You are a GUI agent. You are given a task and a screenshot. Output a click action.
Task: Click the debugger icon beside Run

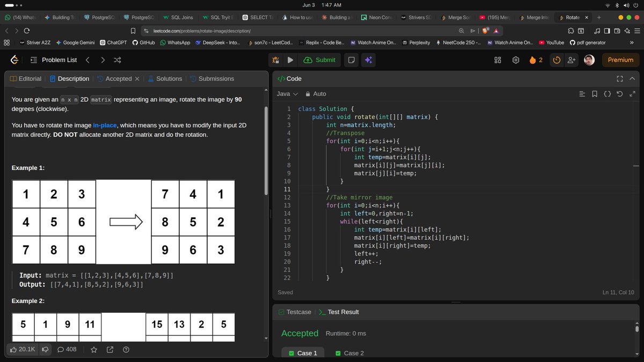[276, 60]
